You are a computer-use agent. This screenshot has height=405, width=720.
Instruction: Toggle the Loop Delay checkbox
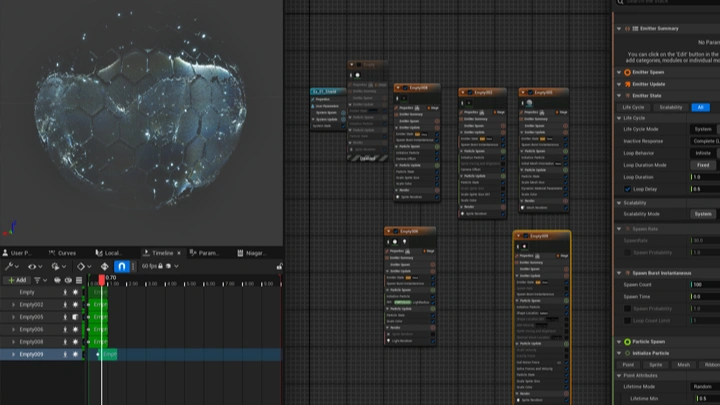click(626, 188)
